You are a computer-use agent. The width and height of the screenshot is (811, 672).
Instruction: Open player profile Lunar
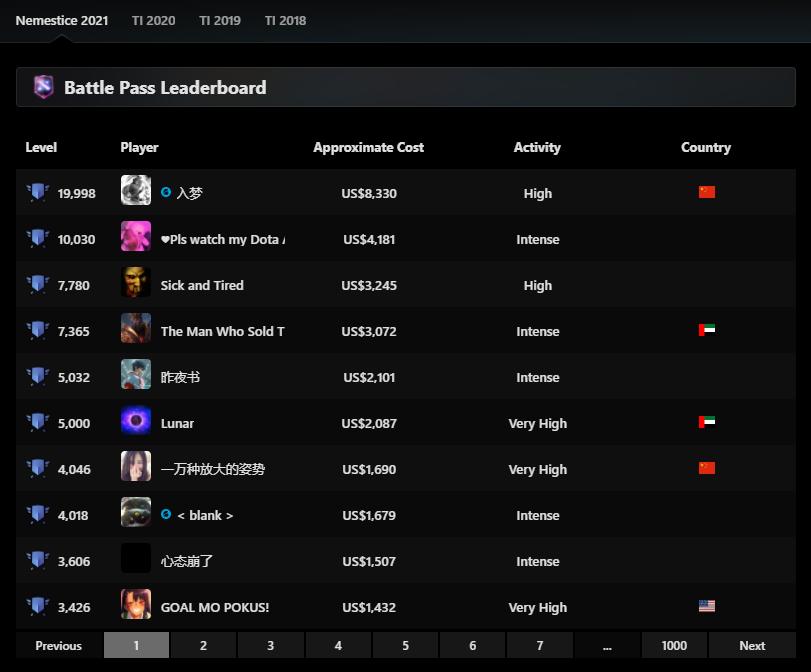click(177, 424)
